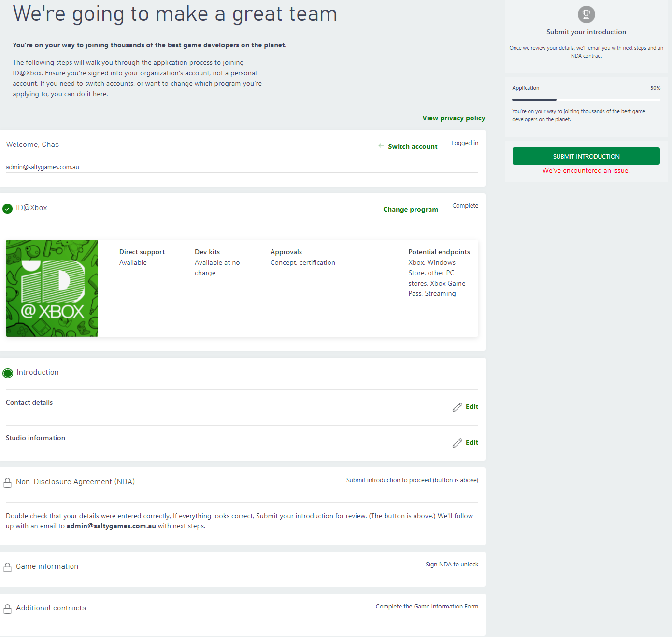Screen dimensions: 672x637
Task: Click the 'Available at no charge' dev kits value
Action: 217,268
